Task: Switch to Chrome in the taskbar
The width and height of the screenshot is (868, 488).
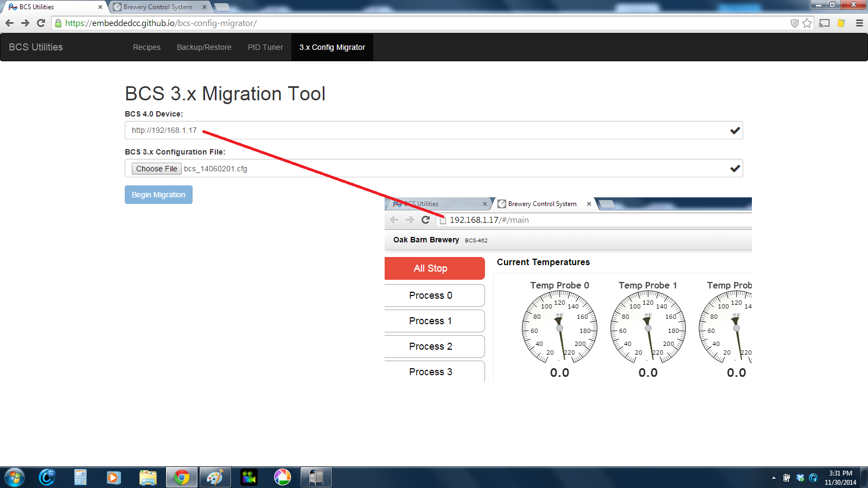Action: pyautogui.click(x=182, y=478)
